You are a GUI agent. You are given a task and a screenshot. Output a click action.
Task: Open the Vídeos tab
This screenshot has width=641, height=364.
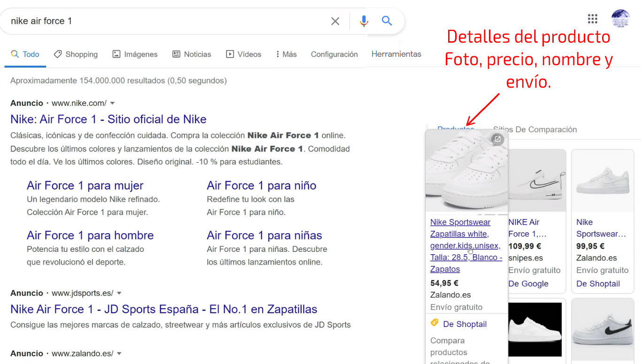pos(244,54)
